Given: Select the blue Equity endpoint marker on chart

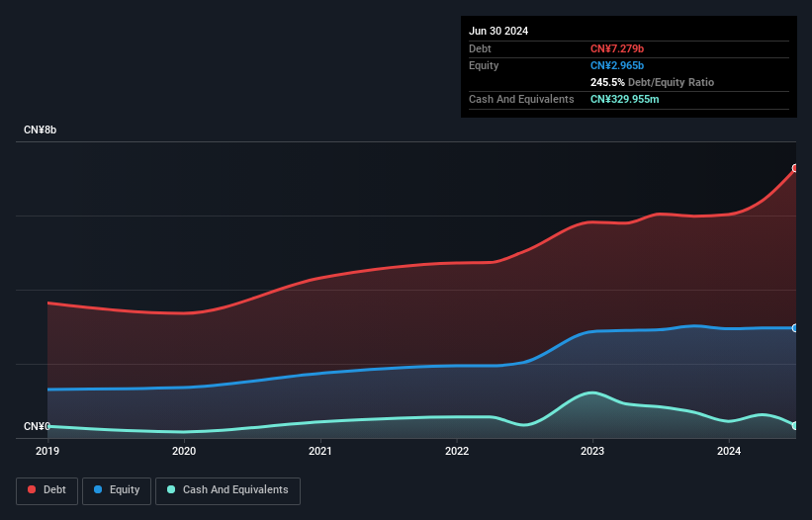Looking at the screenshot, I should (x=795, y=328).
